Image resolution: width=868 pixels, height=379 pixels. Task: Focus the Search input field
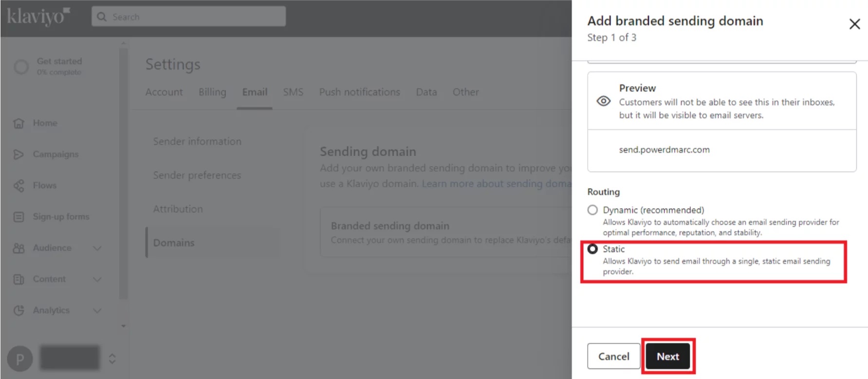click(188, 17)
